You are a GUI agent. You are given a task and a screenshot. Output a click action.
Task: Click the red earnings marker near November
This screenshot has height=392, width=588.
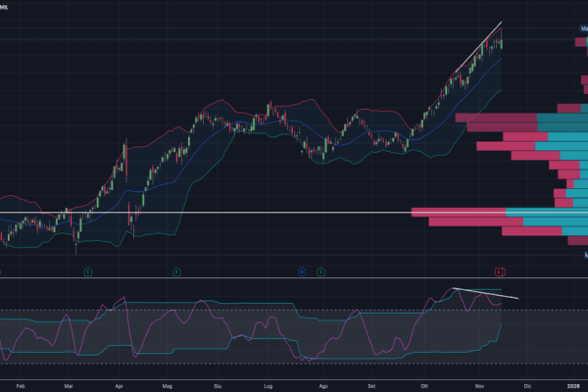(499, 270)
